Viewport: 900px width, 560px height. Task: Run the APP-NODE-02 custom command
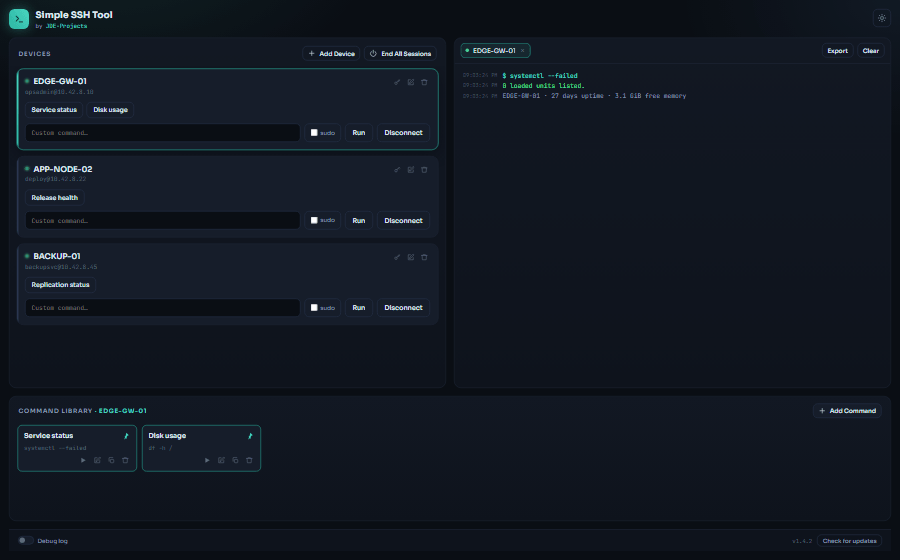(x=359, y=220)
